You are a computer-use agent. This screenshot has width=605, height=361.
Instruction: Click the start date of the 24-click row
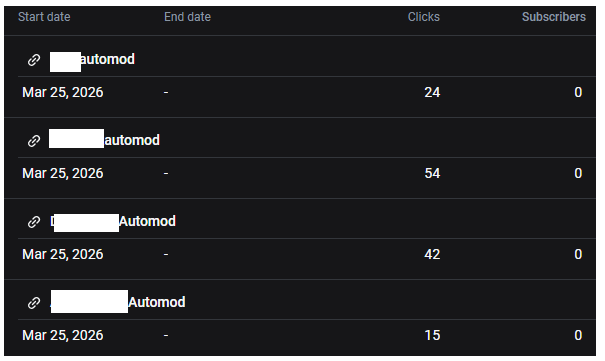pos(63,93)
